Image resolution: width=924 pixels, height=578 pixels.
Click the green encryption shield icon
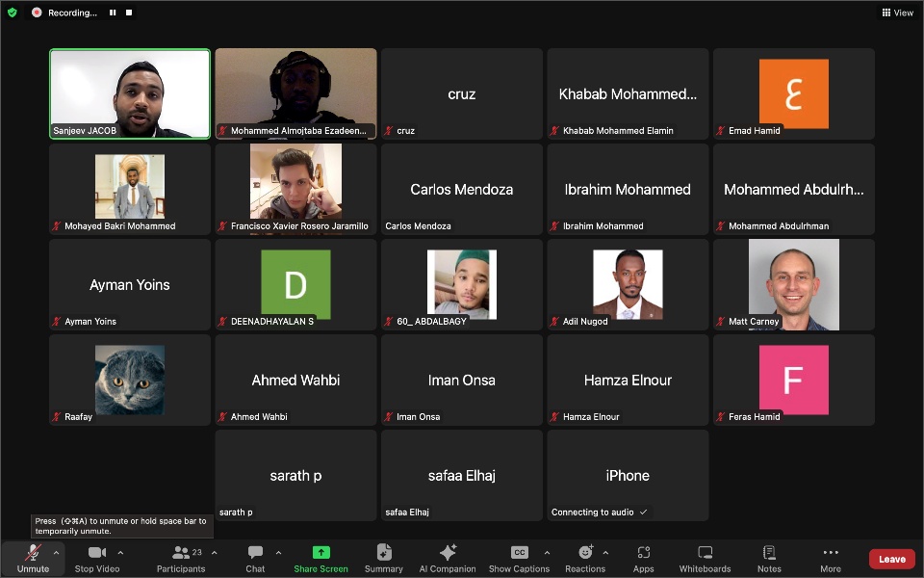pyautogui.click(x=12, y=13)
